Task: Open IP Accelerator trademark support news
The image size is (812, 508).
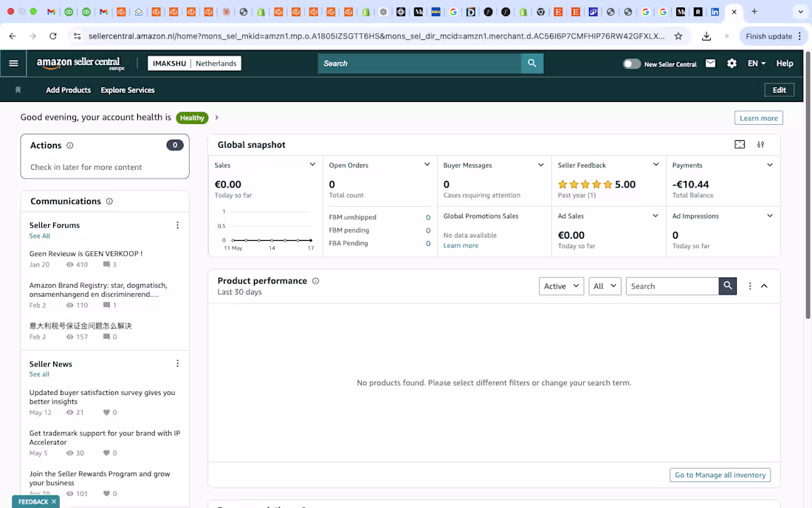Action: coord(105,438)
